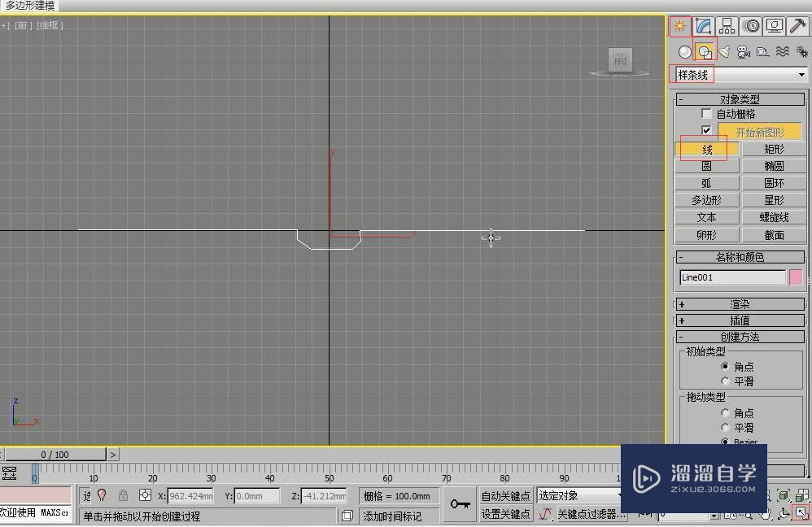Uncheck the 开始新图形 checkbox
Viewport: 812px width, 527px height.
706,130
